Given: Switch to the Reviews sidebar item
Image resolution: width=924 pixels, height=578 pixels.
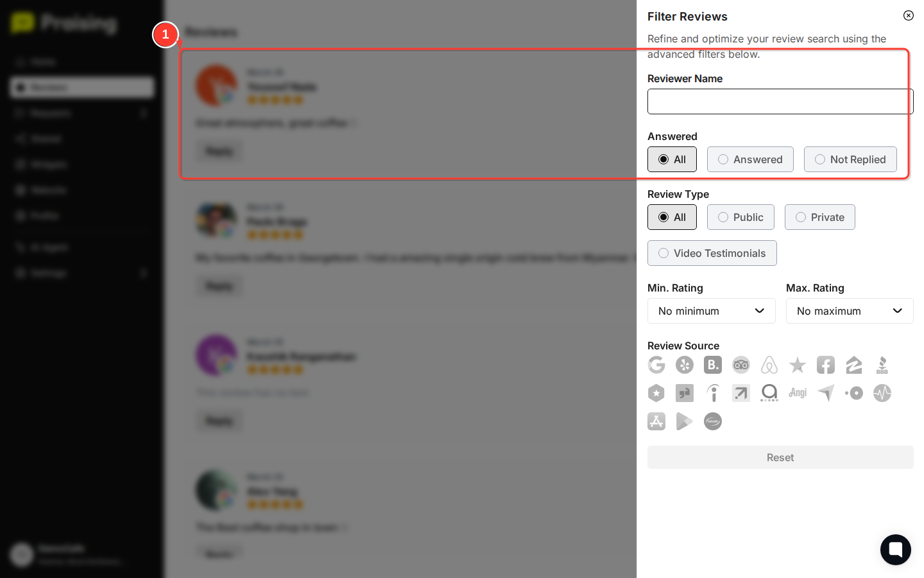Looking at the screenshot, I should [x=81, y=87].
